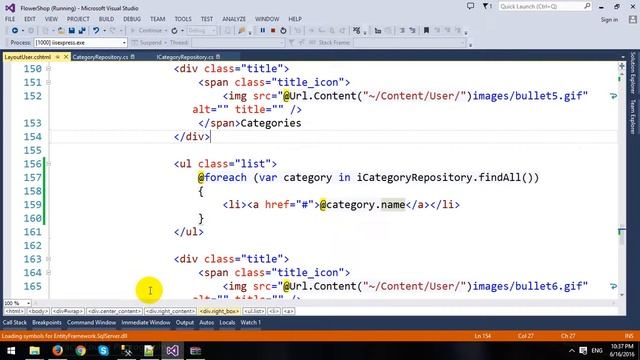Click the Comment out selected lines icon
Image resolution: width=640 pixels, height=360 pixels.
pos(402,31)
